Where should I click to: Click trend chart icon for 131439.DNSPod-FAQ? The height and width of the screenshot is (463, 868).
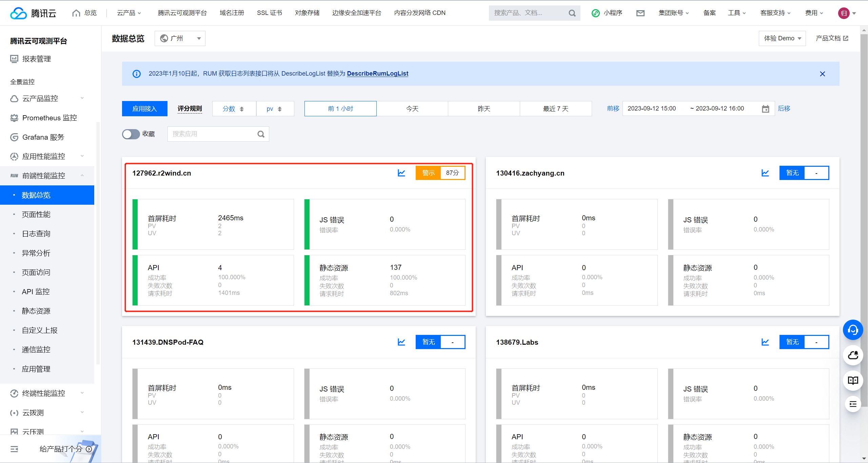click(401, 342)
